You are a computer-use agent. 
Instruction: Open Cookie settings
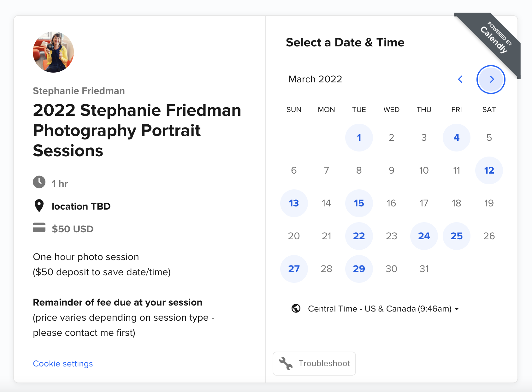pyautogui.click(x=62, y=364)
